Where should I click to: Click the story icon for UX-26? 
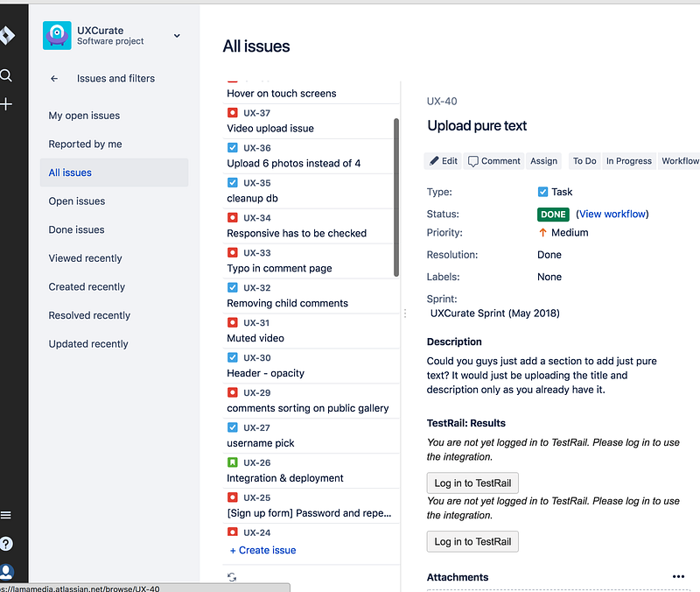point(233,462)
